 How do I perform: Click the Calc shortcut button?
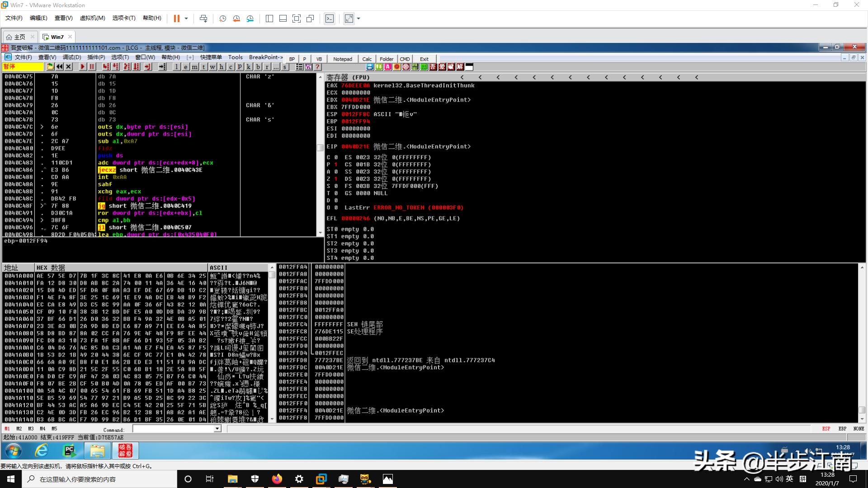[x=367, y=59]
